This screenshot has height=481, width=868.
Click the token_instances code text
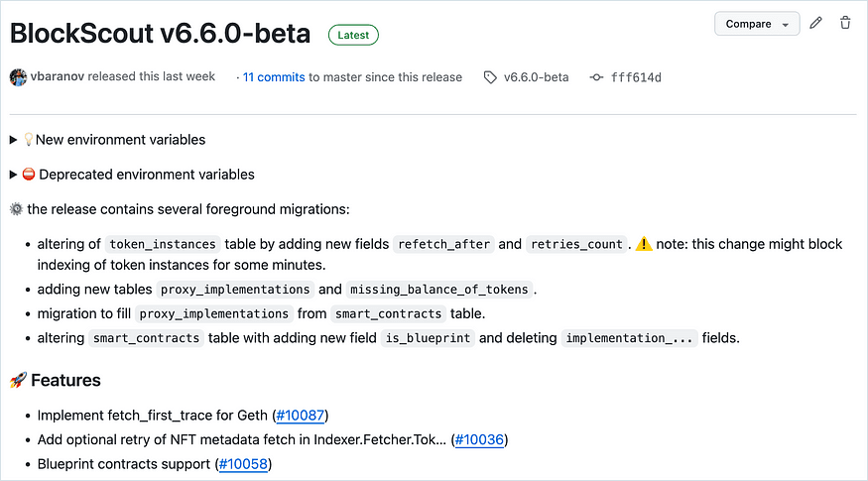(163, 244)
